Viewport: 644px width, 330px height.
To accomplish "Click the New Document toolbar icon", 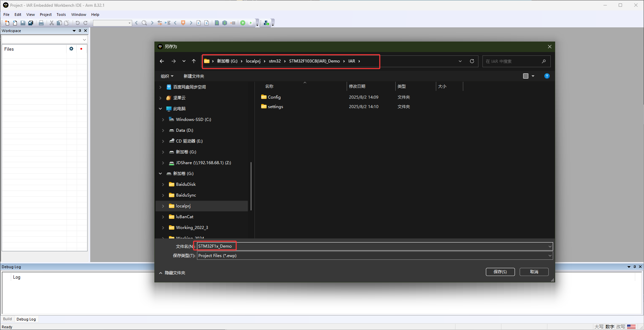I will click(x=7, y=23).
